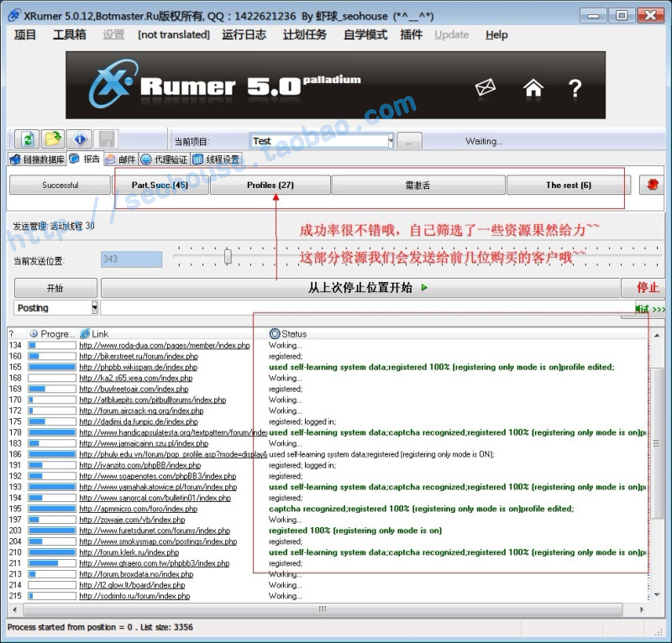Open link http://forum.klerk.ru/index.php

[129, 552]
